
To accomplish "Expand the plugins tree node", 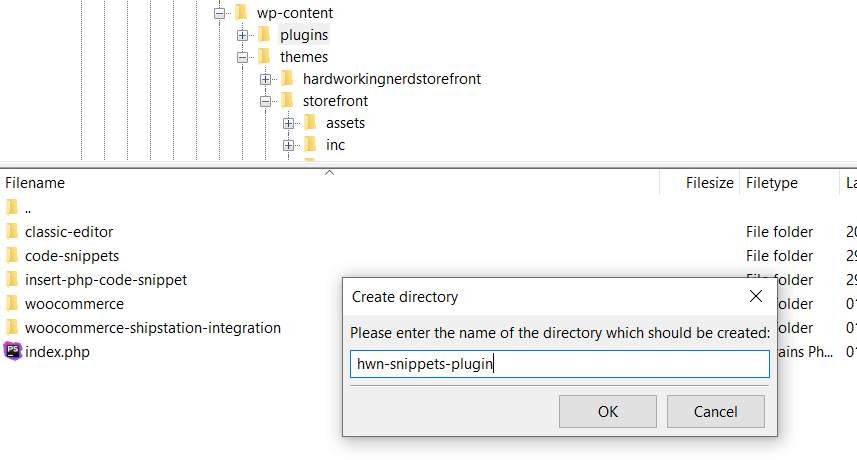I will tap(242, 35).
